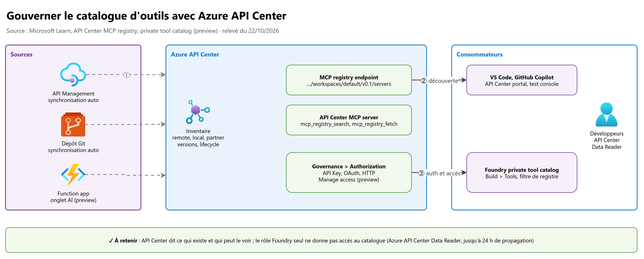The height and width of the screenshot is (259, 644).
Task: Select the blue "Azure API Center" panel heading
Action: click(x=195, y=54)
